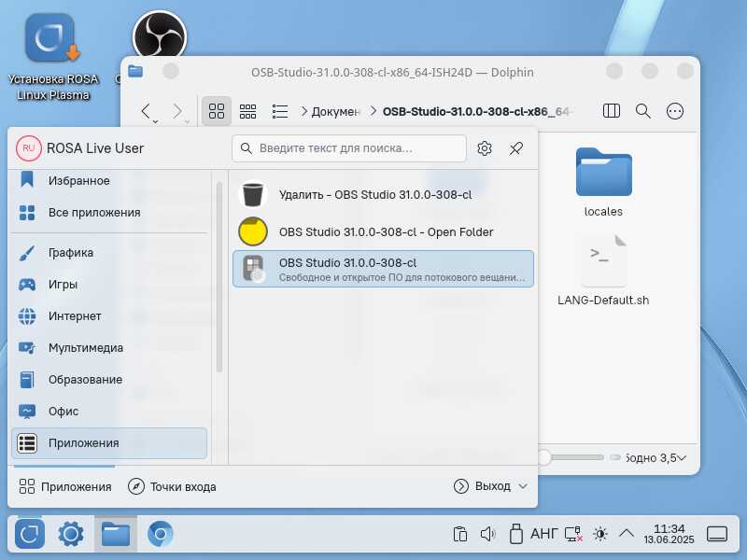Click the ROSA Live User avatar
The width and height of the screenshot is (747, 560).
click(29, 148)
